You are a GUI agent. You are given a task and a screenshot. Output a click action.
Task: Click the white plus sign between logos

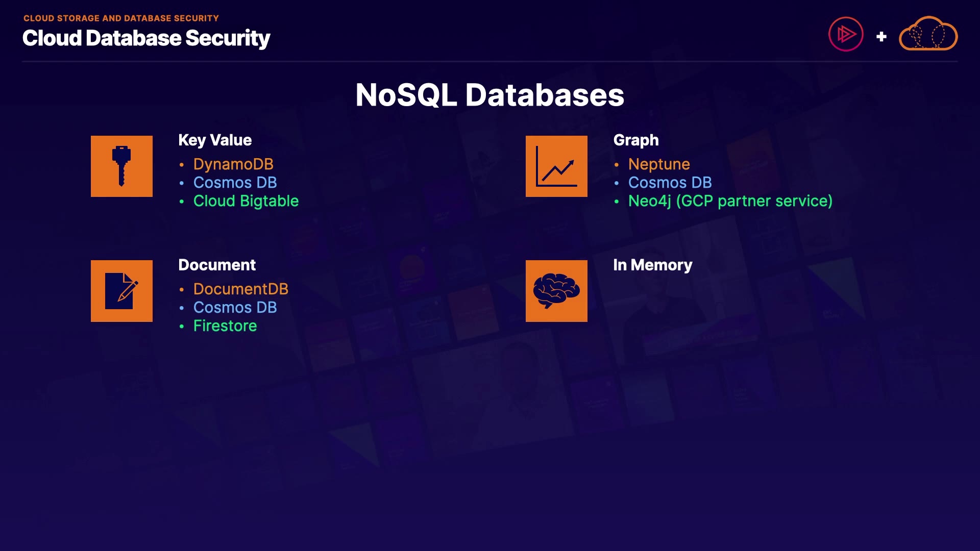pos(881,37)
